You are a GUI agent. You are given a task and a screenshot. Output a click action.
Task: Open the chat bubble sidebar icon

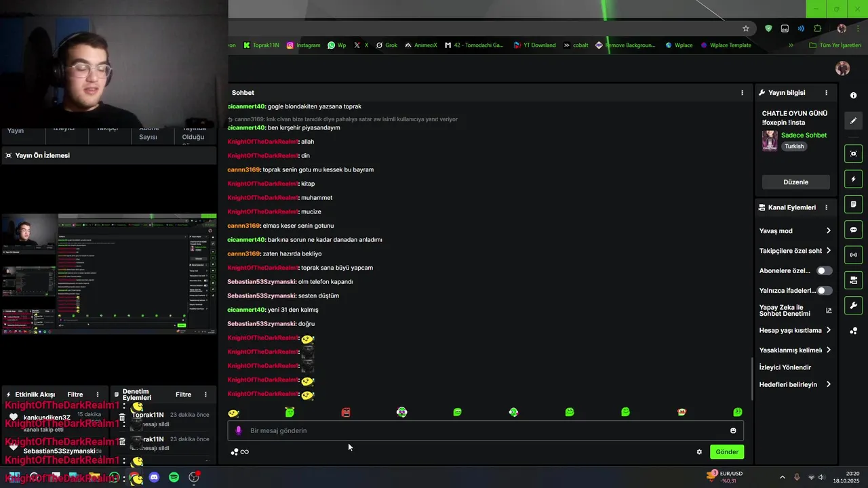click(x=853, y=230)
